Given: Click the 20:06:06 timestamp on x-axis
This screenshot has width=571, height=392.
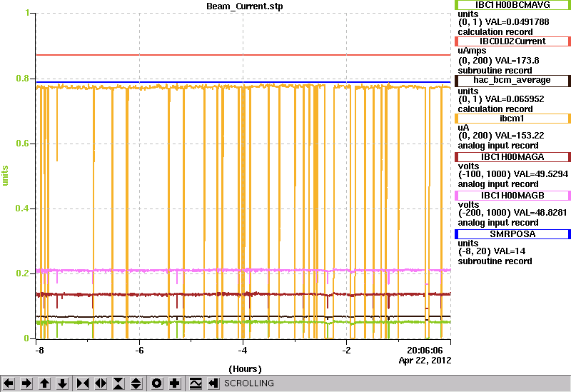Looking at the screenshot, I should (425, 351).
